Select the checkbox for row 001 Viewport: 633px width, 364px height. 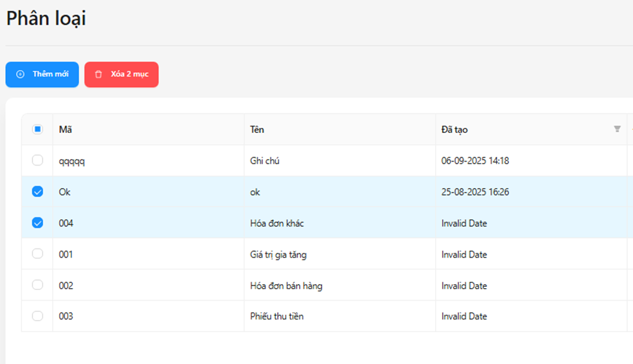38,254
